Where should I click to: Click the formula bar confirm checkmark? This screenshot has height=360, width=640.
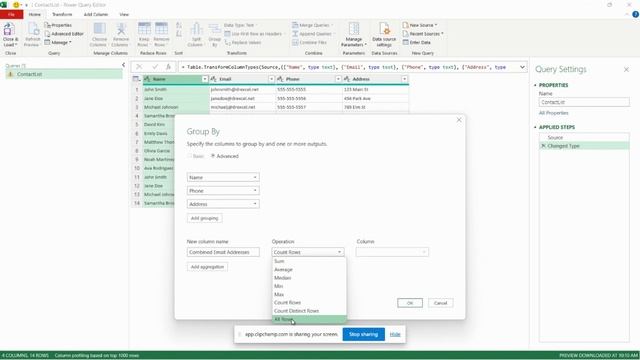(155, 67)
